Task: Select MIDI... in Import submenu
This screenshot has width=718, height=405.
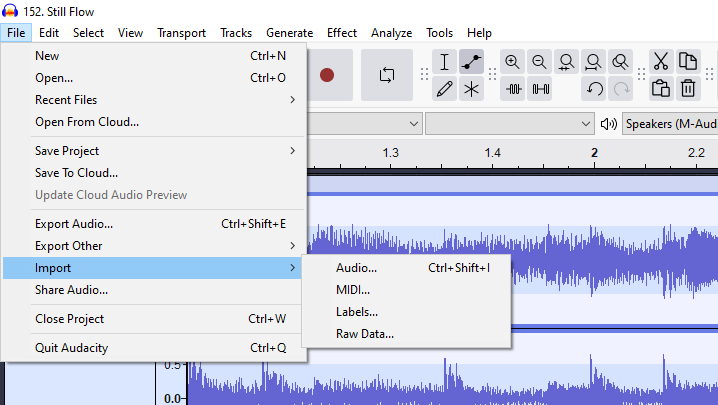Action: (x=406, y=290)
